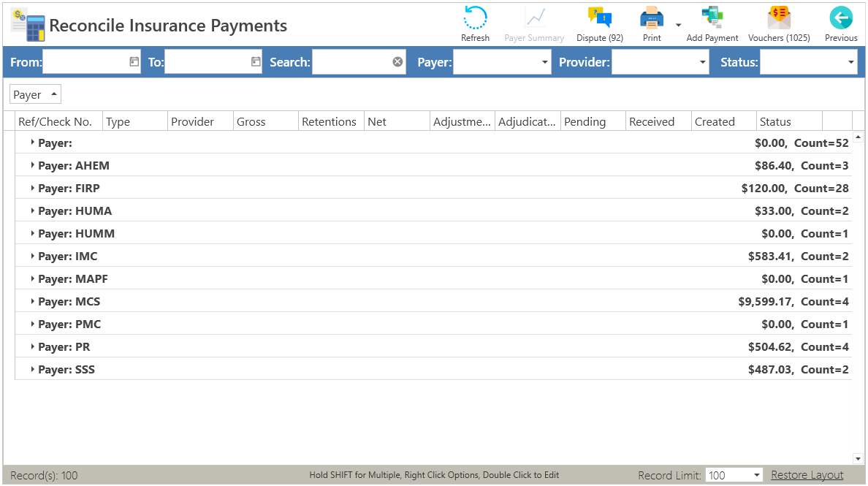The image size is (868, 486).
Task: Go back with Previous arrow
Action: pos(841,18)
